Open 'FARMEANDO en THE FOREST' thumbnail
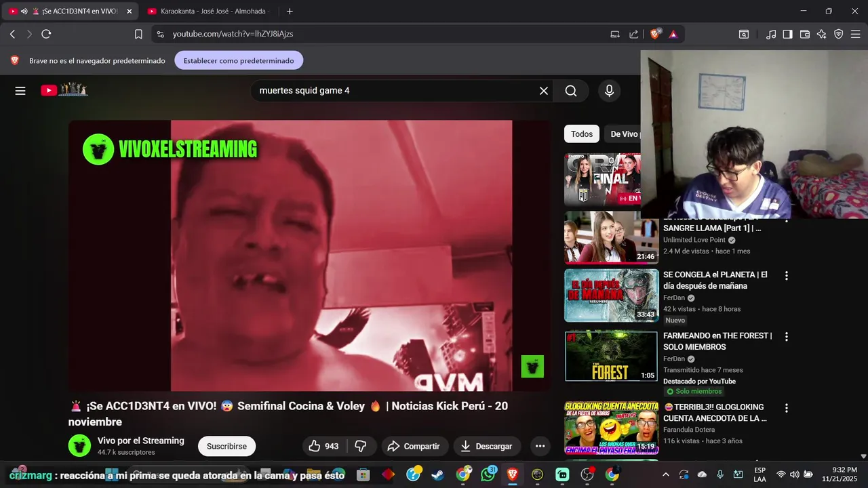 click(612, 356)
